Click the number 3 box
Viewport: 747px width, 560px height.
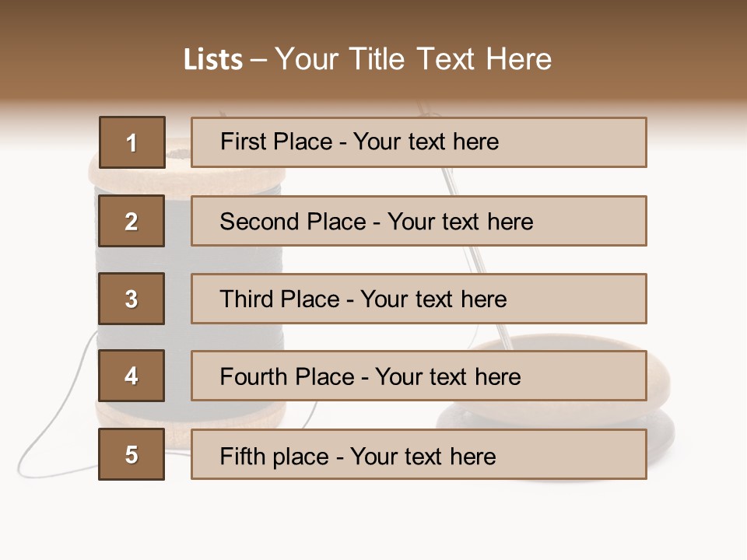pyautogui.click(x=132, y=299)
